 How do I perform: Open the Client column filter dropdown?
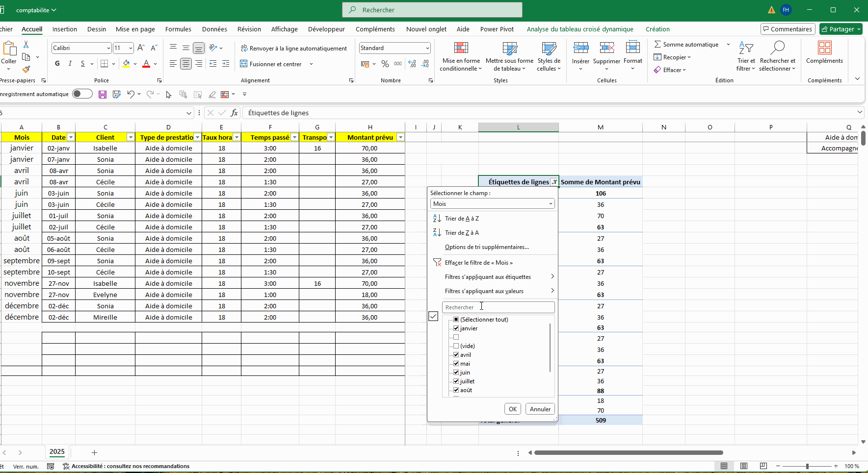tap(130, 138)
